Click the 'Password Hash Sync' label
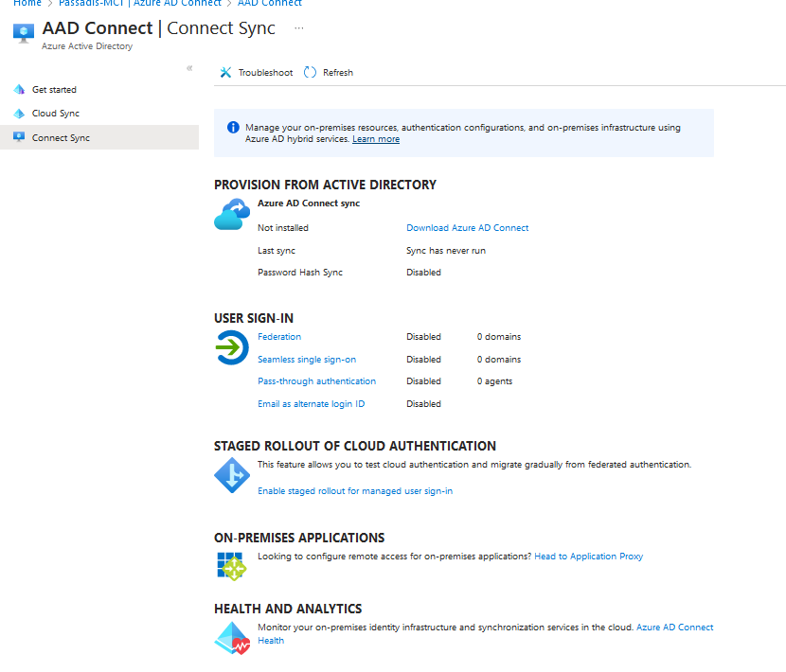Screen dimensions: 786x672 300,272
